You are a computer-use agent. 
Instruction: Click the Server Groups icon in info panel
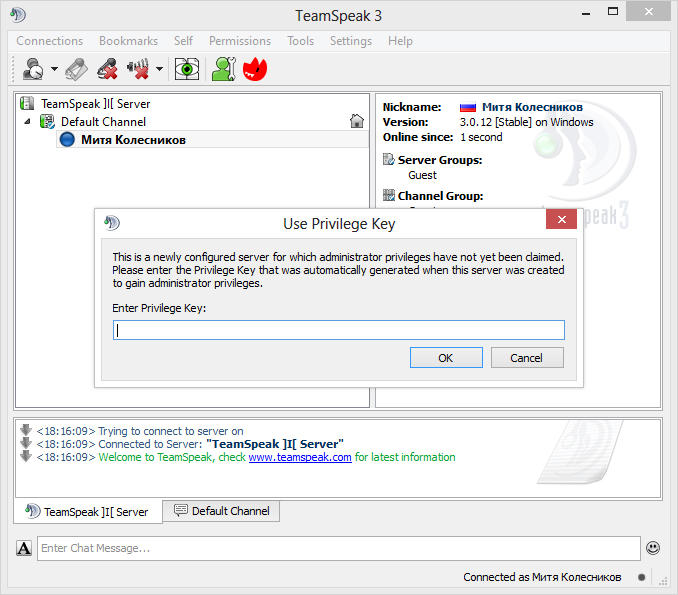(x=388, y=160)
